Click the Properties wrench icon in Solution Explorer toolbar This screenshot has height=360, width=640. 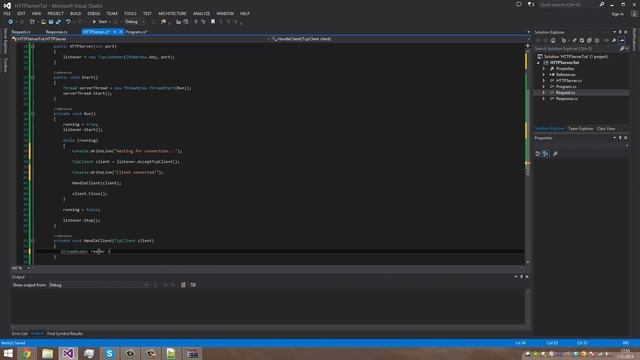(614, 40)
